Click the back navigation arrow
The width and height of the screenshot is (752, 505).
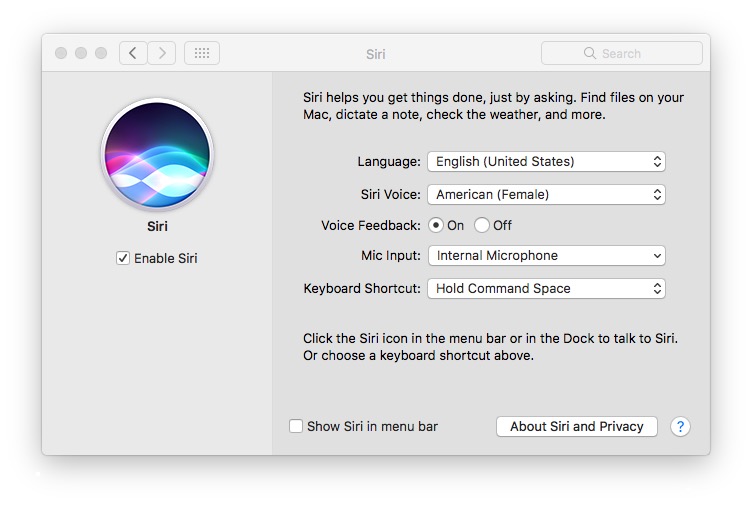click(133, 53)
